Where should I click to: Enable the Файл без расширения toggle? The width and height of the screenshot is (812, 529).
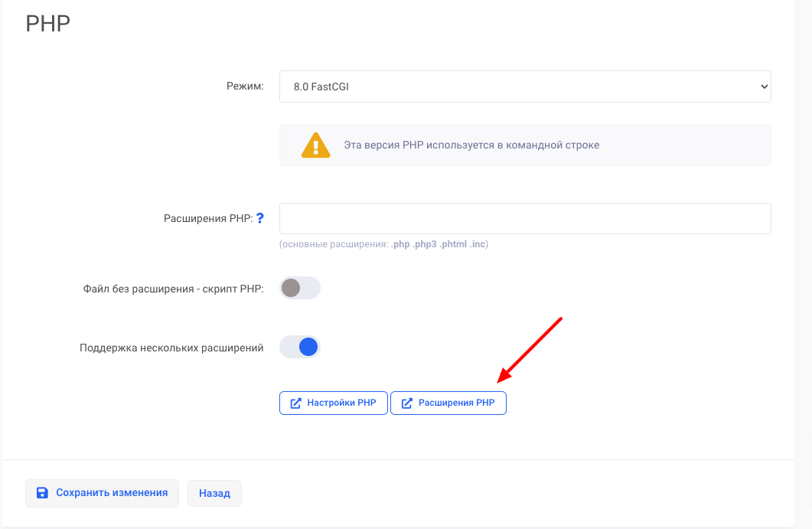coord(299,288)
